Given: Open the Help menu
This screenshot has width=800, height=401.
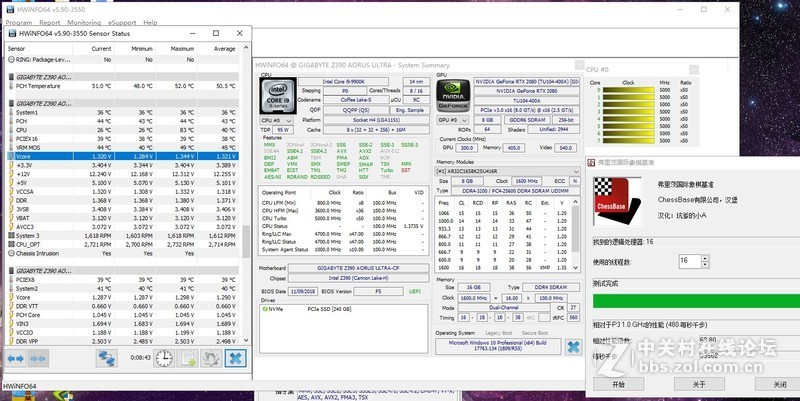Looking at the screenshot, I should tap(150, 22).
